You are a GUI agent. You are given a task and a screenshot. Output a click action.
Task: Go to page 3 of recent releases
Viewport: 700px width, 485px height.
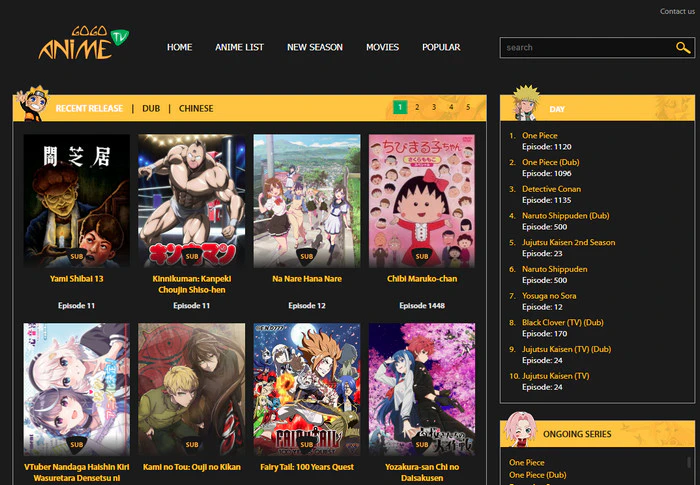(x=434, y=107)
